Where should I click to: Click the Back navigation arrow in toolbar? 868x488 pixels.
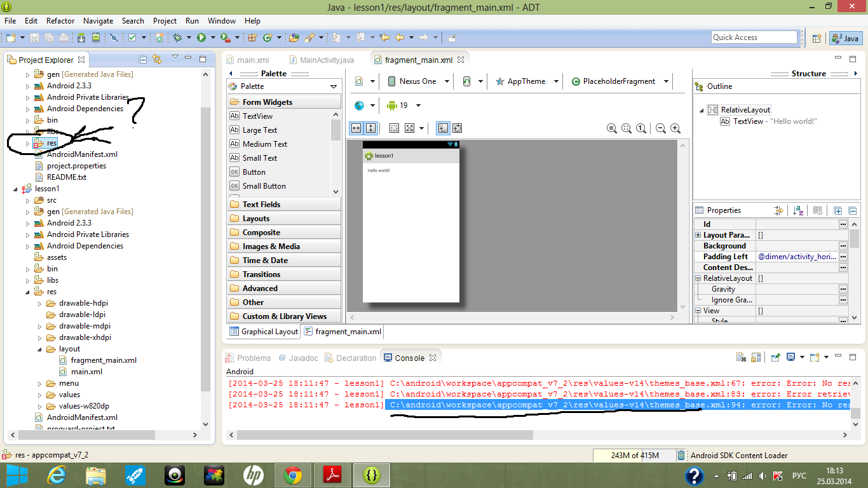(400, 37)
